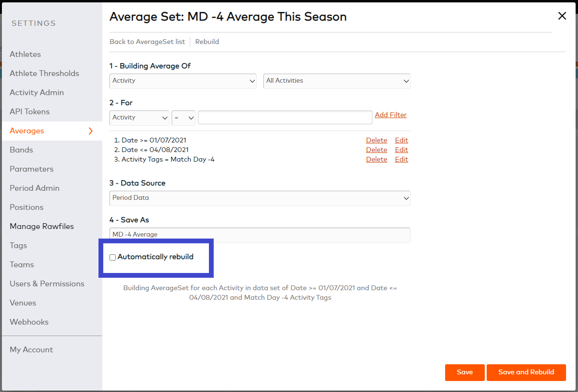Go back to AverageSet list
578x392 pixels.
147,42
